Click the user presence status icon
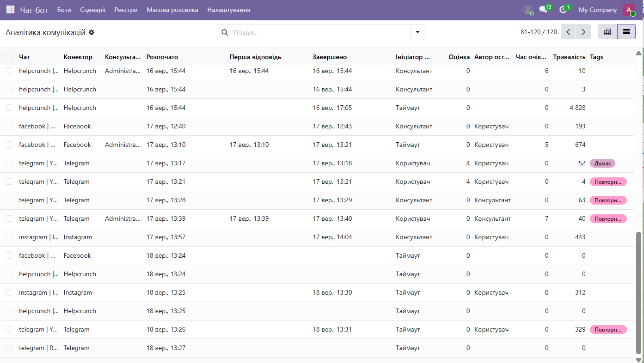The width and height of the screenshot is (644, 363). [x=528, y=10]
